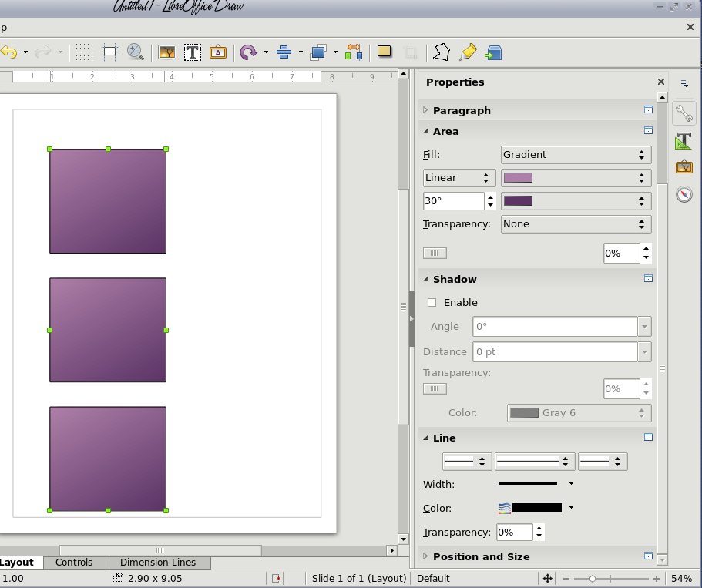Select the Zoom & Pan magnifier tool
The height and width of the screenshot is (588, 702).
pyautogui.click(x=135, y=52)
